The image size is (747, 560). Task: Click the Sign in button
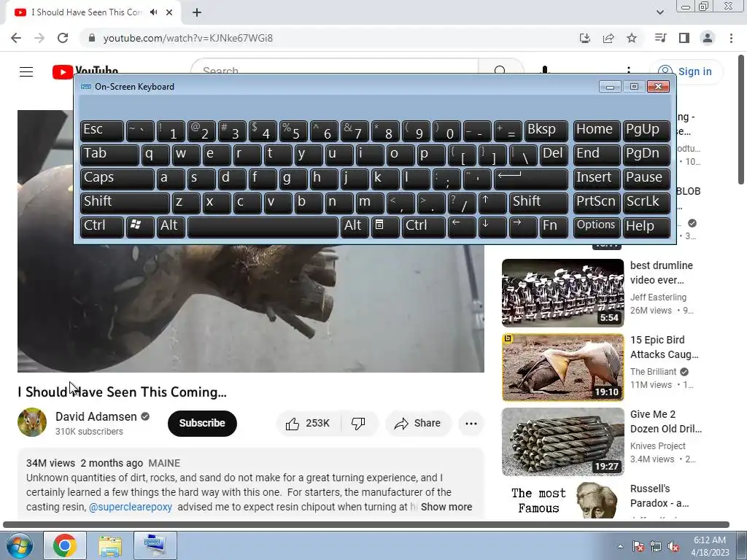686,72
